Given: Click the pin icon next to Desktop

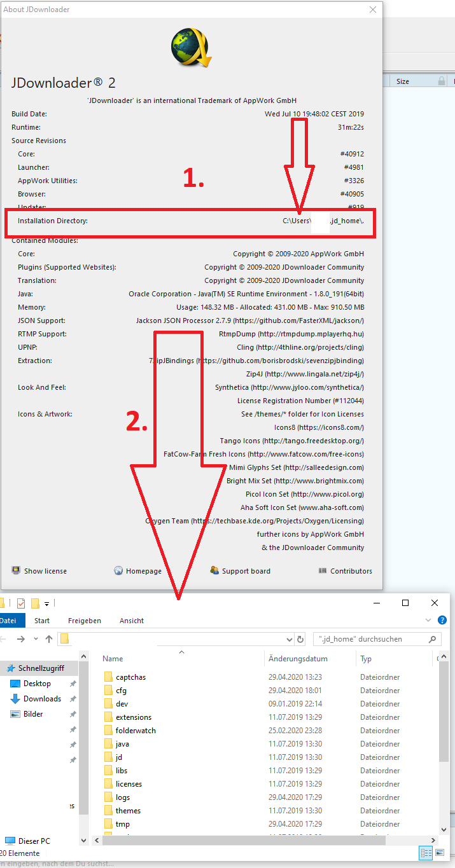Looking at the screenshot, I should (73, 684).
